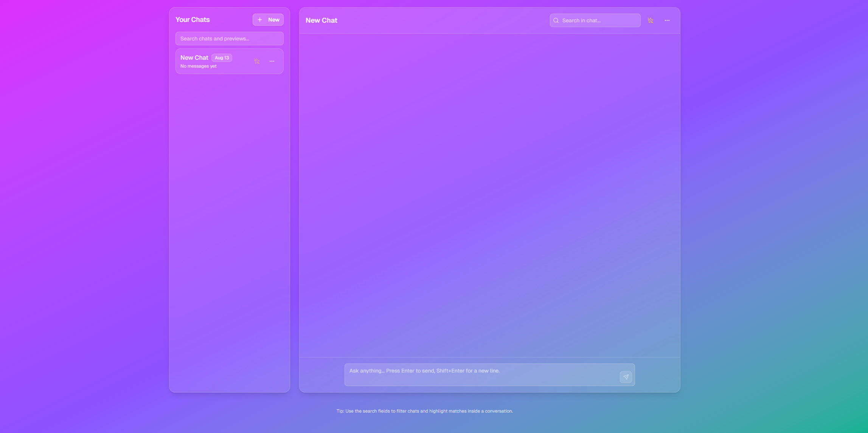868x433 pixels.
Task: Click the plus icon on the New button
Action: (260, 19)
